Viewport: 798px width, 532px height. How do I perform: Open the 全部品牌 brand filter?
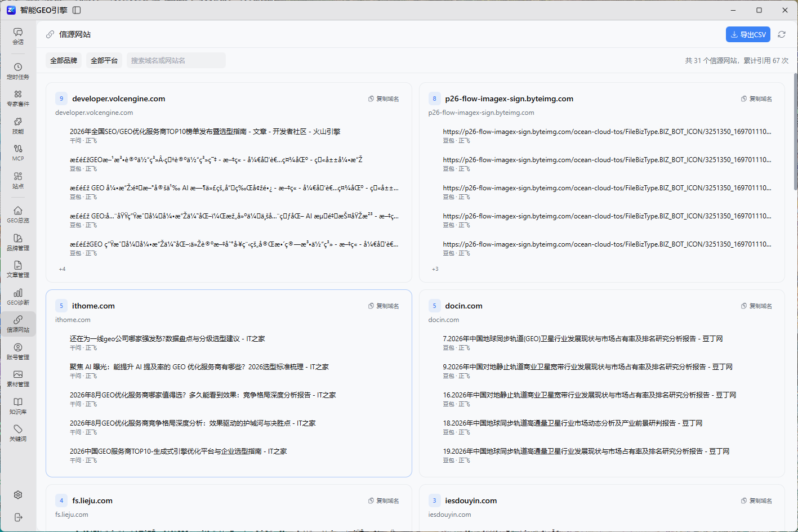[x=64, y=60]
